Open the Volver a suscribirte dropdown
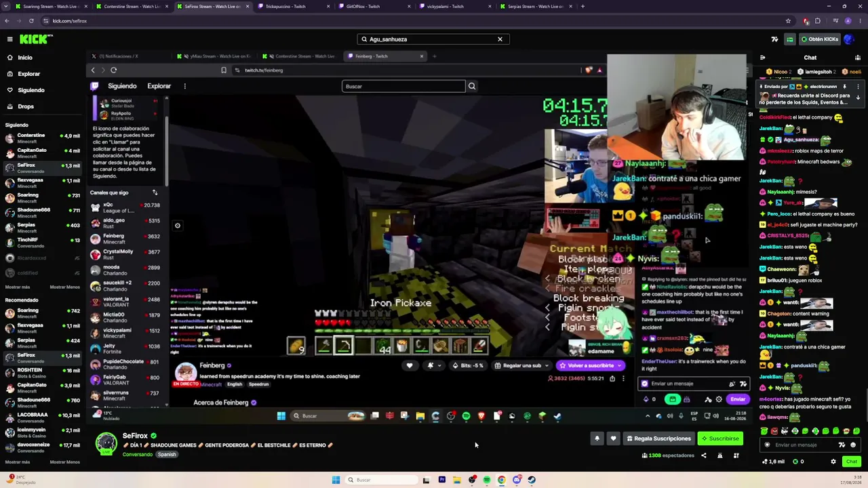The height and width of the screenshot is (488, 868). coord(589,366)
